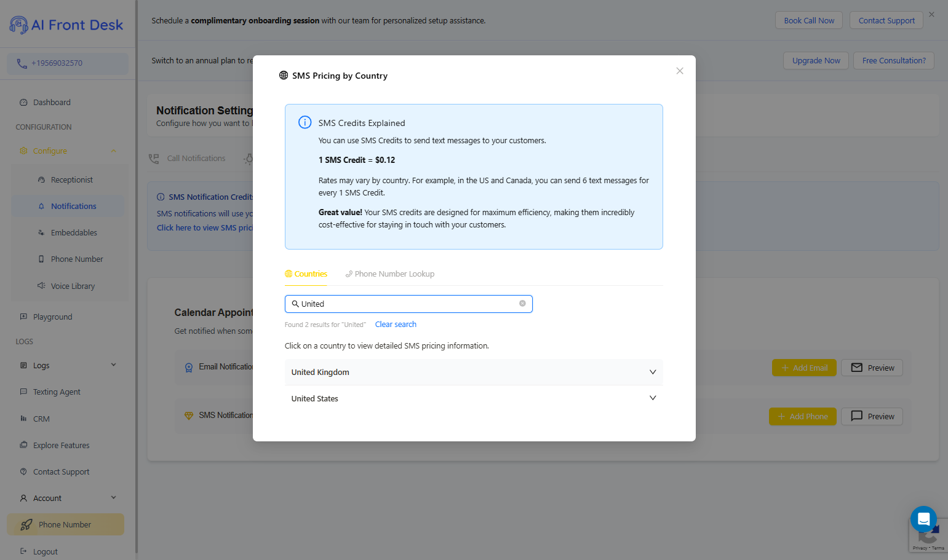Click the Upgrade Now button
This screenshot has height=560, width=948.
[x=816, y=60]
